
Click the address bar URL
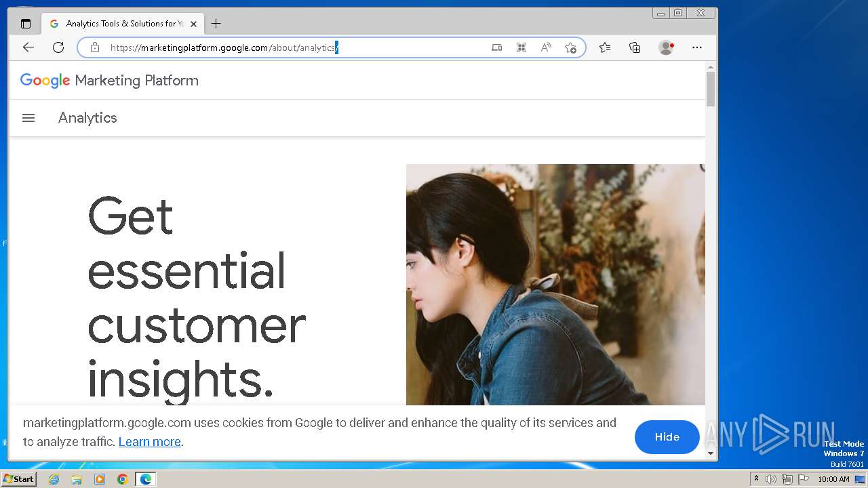[224, 47]
